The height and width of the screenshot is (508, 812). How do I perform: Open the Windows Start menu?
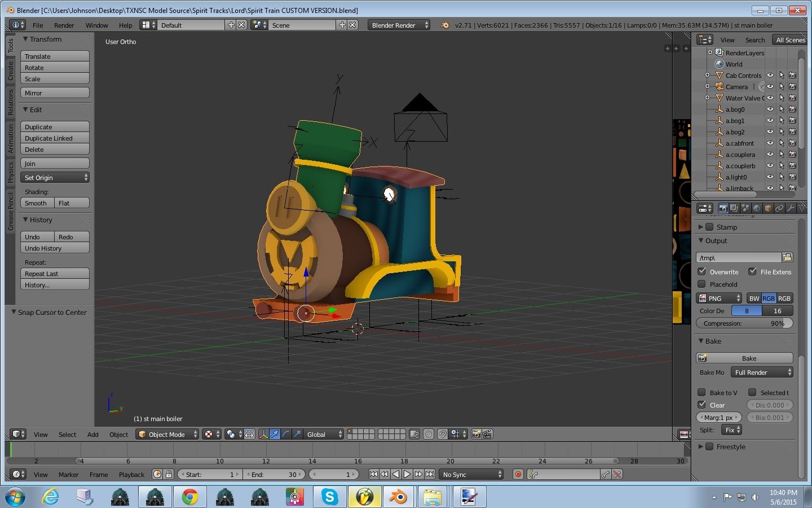click(x=15, y=497)
